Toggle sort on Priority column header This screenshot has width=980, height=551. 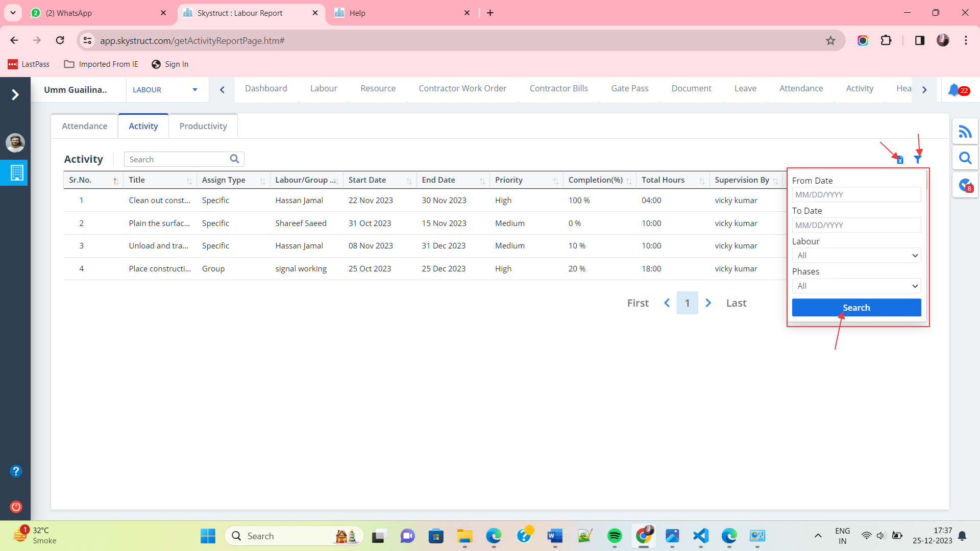[x=555, y=181]
